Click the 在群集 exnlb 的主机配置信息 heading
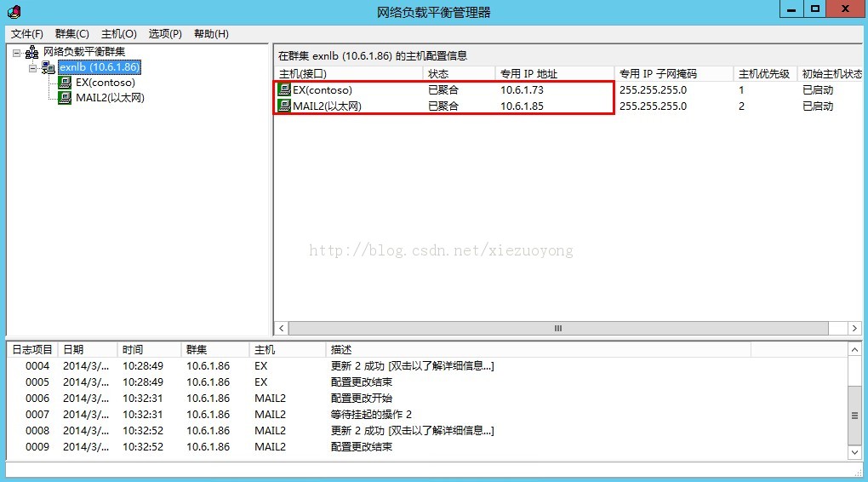 373,55
